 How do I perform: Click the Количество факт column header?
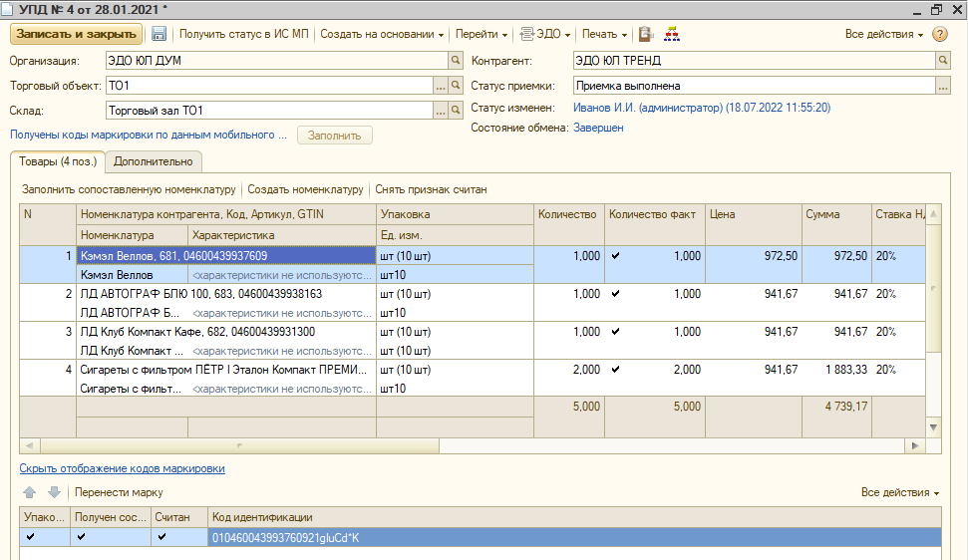655,224
